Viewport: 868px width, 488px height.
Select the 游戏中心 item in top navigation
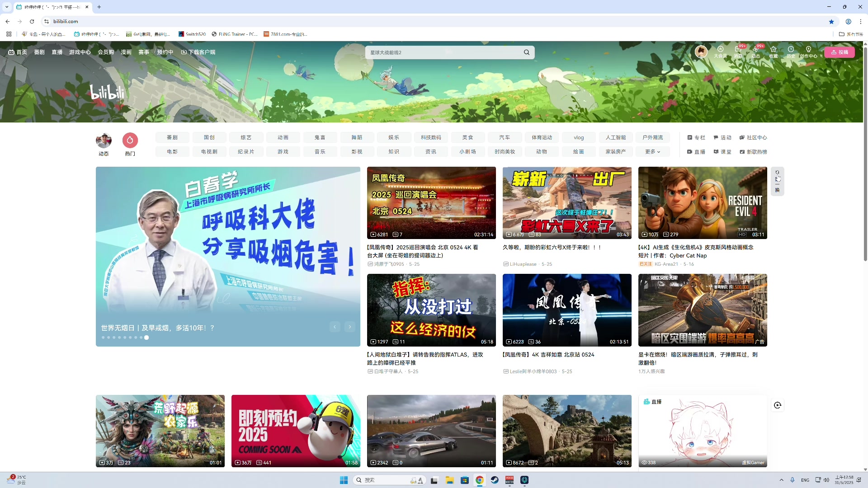click(x=80, y=52)
